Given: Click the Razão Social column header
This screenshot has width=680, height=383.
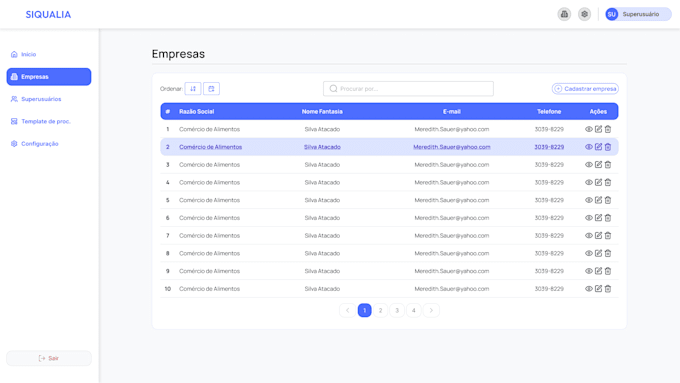Looking at the screenshot, I should (196, 111).
